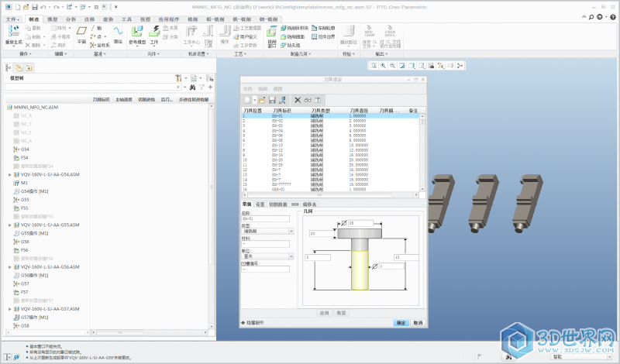
Task: Select the G55 item in model tree
Action: (x=25, y=199)
